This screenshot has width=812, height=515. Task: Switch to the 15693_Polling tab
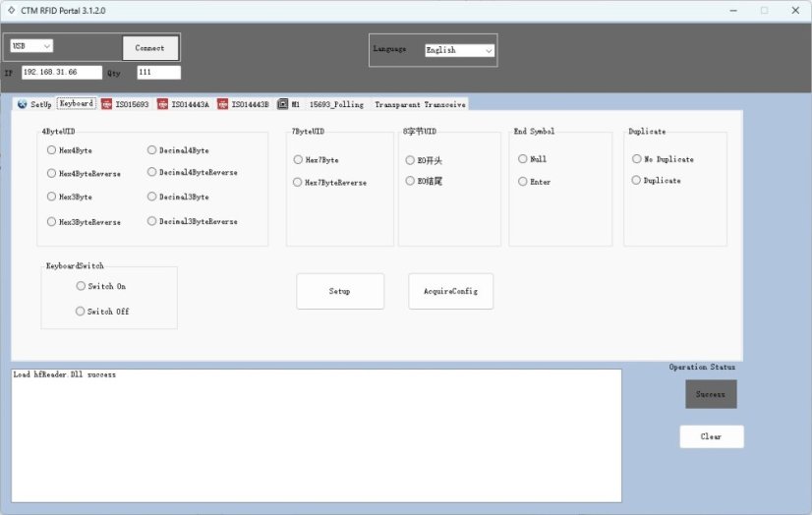coord(336,104)
